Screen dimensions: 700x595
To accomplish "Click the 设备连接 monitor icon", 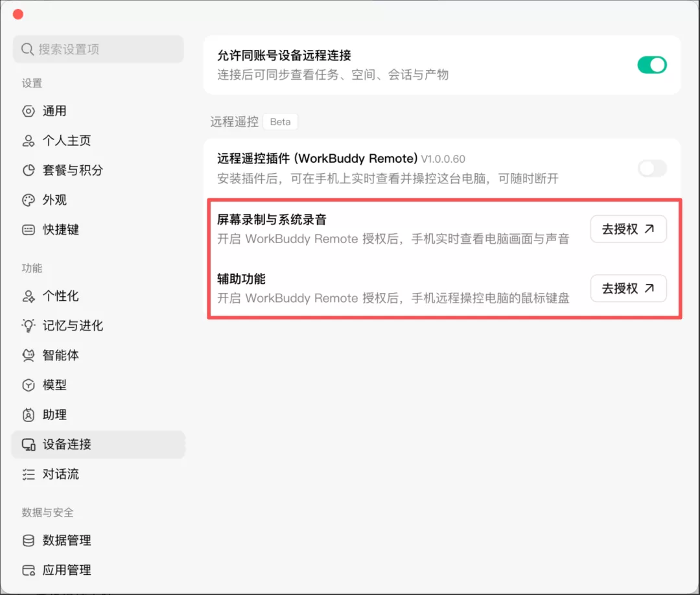I will click(x=29, y=445).
